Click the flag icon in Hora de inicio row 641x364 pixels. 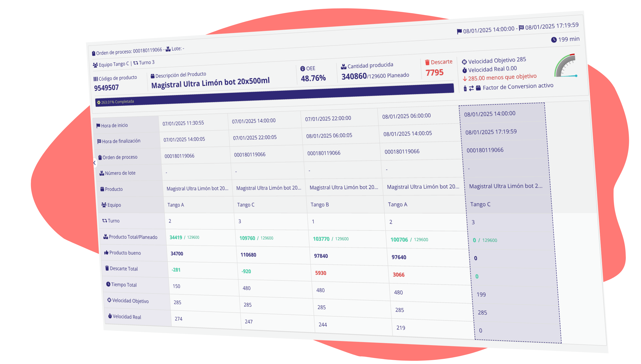click(98, 126)
